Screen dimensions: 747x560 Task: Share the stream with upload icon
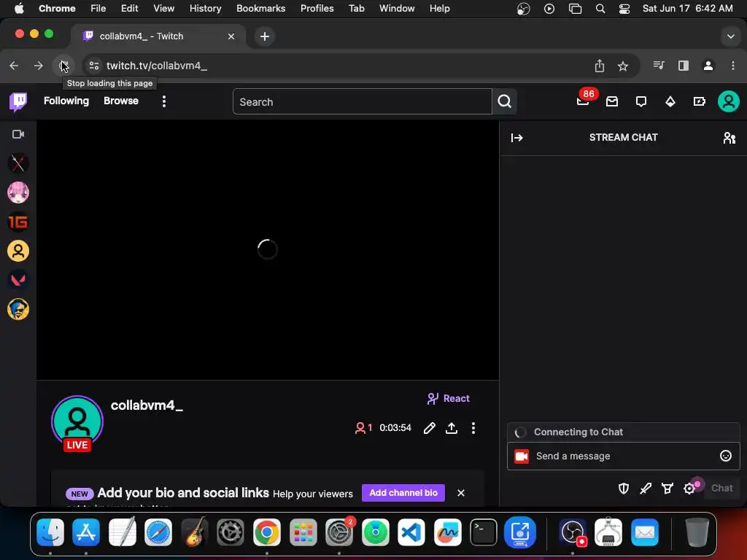451,428
